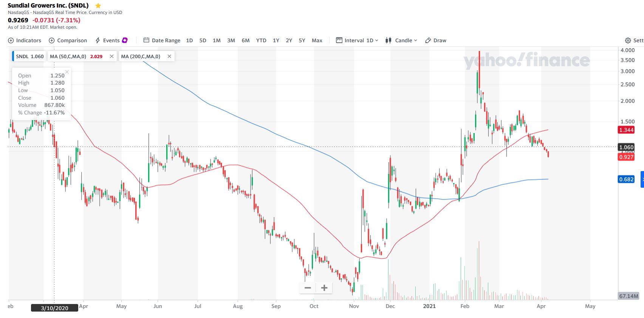Click the 1.344 MA price tag
Viewport: 644px width, 318px height.
pos(626,130)
